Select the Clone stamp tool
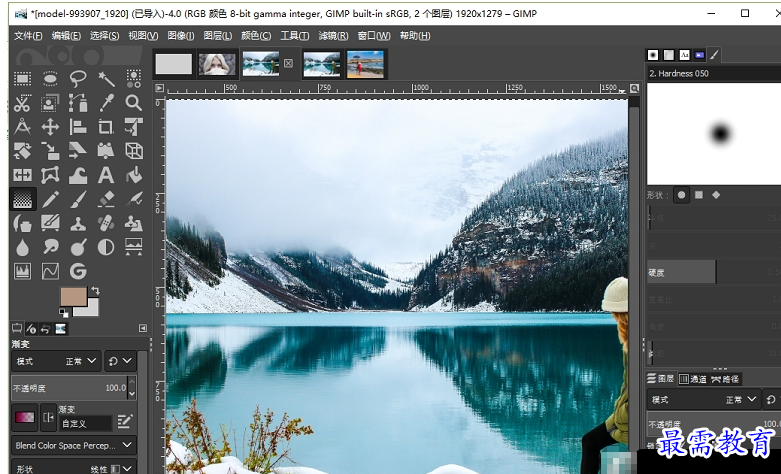The image size is (781, 474). [x=78, y=223]
